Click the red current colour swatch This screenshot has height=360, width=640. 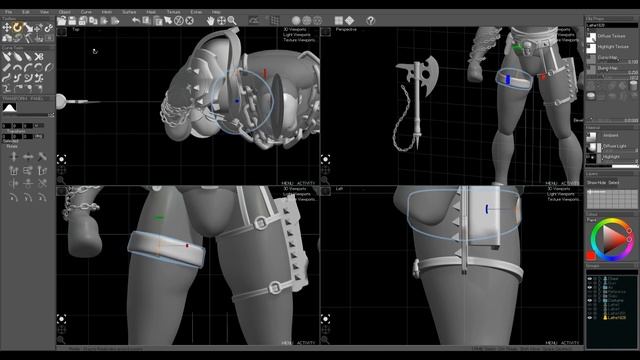pos(591,256)
